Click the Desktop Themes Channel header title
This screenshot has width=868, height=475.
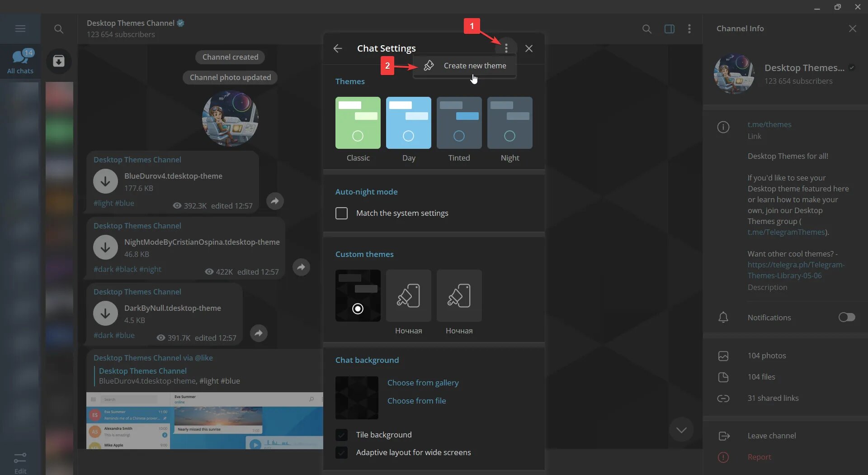[131, 23]
